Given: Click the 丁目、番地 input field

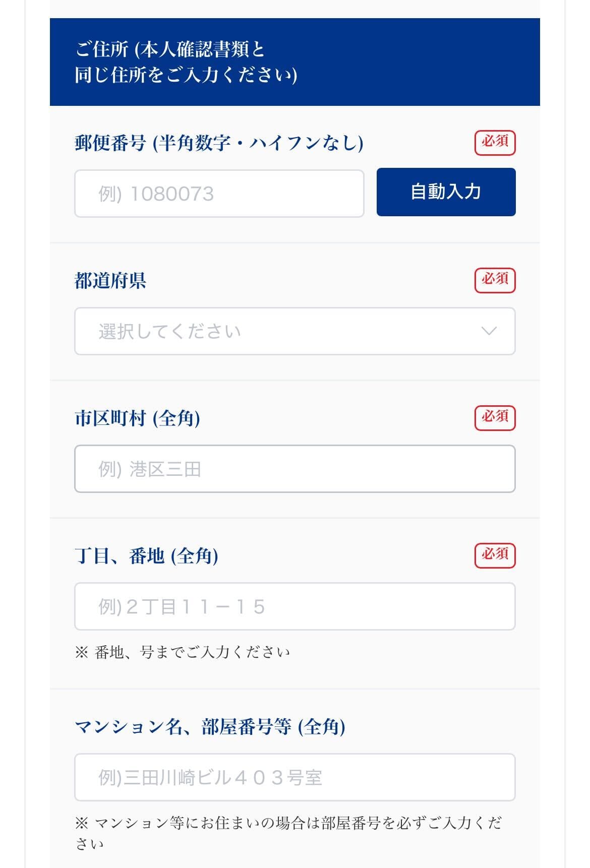Looking at the screenshot, I should [x=295, y=606].
